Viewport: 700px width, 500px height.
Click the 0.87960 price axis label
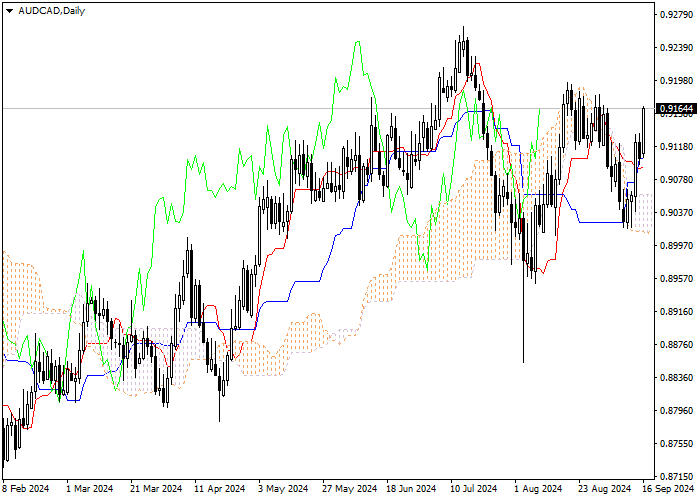coord(676,410)
